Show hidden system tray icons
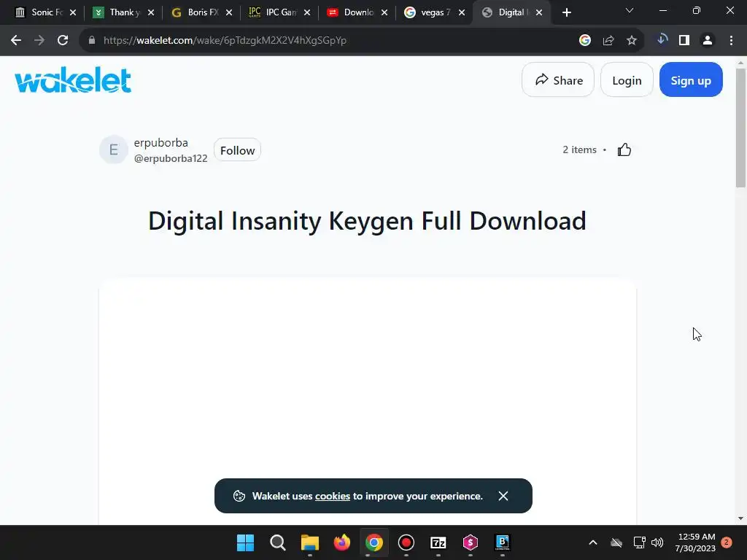 tap(592, 542)
